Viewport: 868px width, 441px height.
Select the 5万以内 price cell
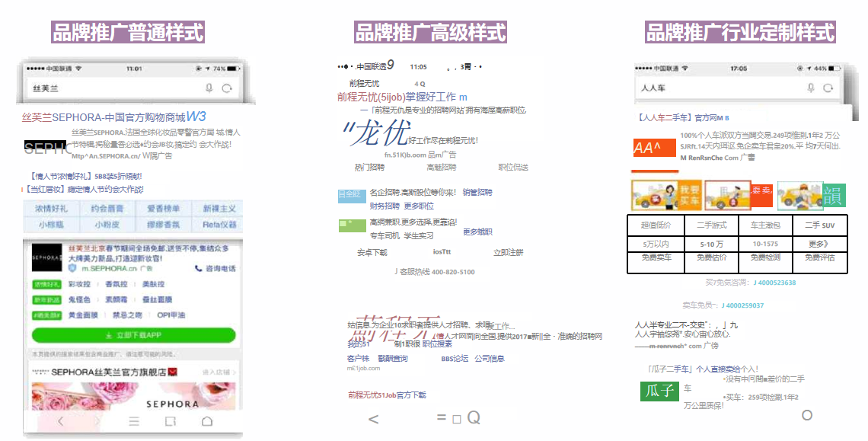click(656, 244)
